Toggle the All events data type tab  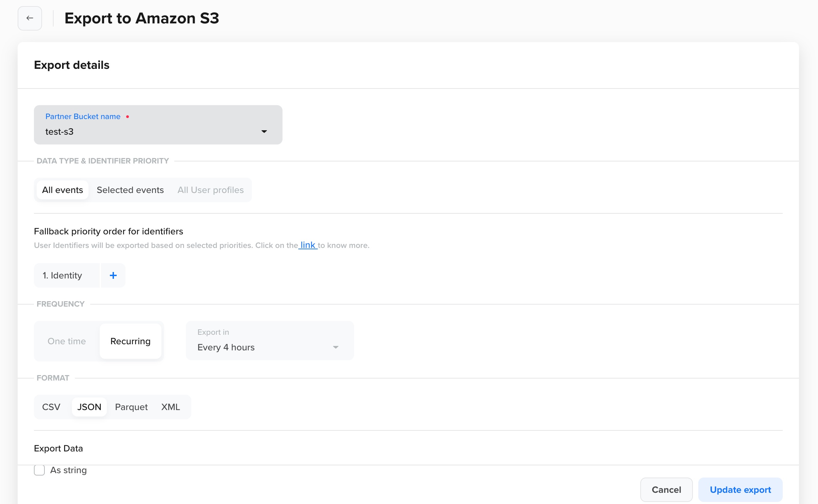coord(62,189)
